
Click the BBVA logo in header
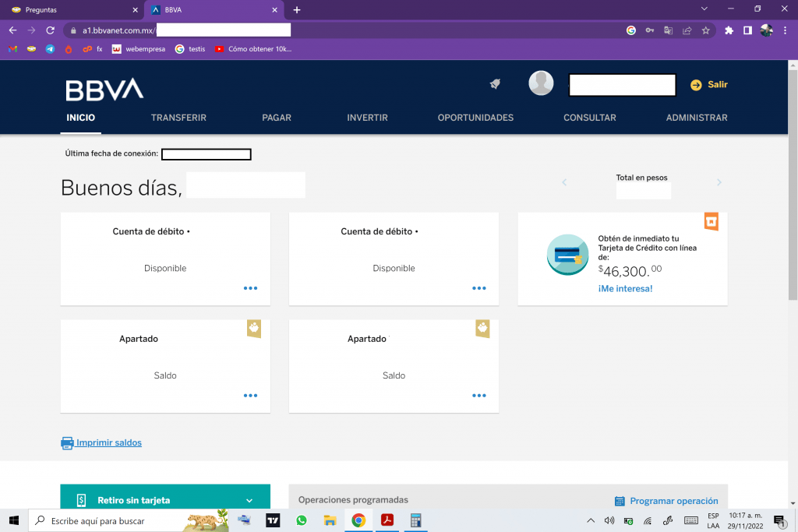pyautogui.click(x=104, y=90)
